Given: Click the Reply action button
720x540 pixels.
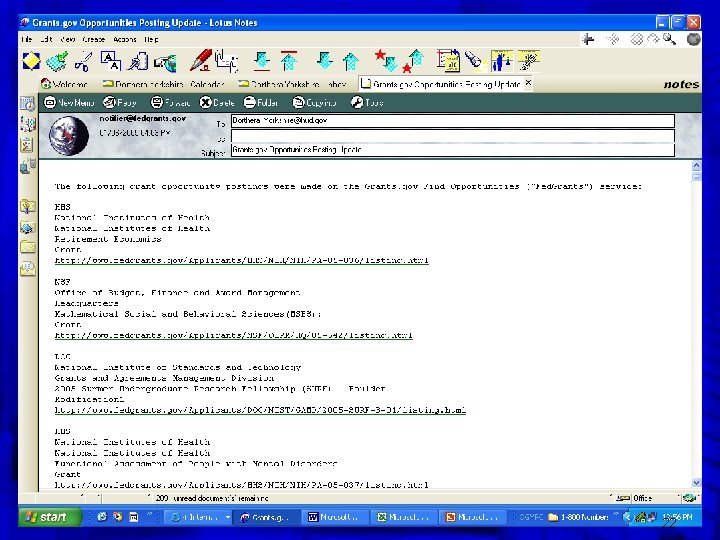Looking at the screenshot, I should point(120,102).
